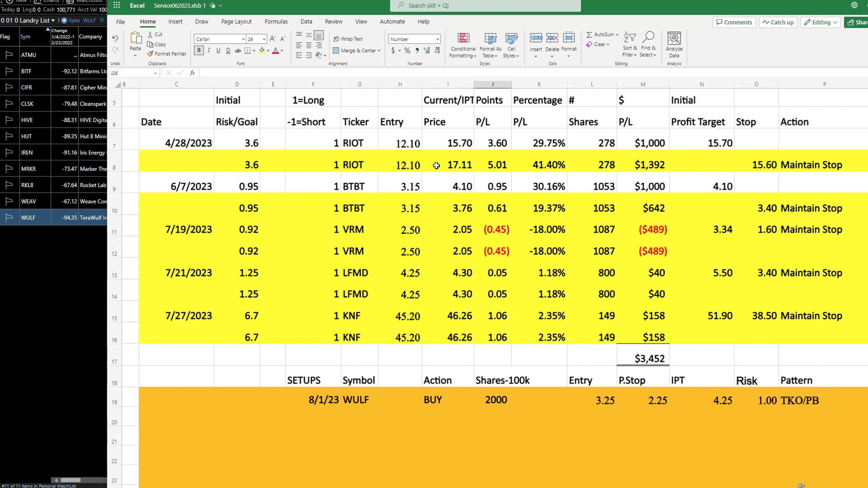
Task: Apply the red font color swatch
Action: [276, 51]
